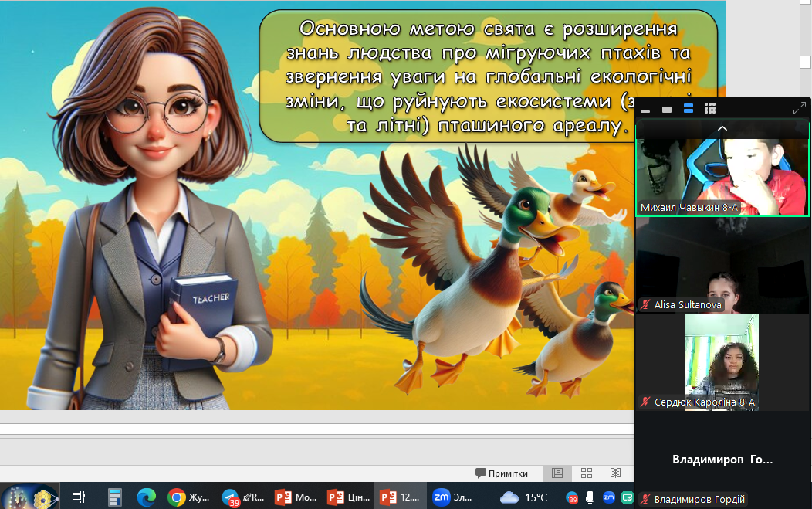Screen dimensions: 812x509
Task: Select PowerPoint Normal view button
Action: pos(557,473)
